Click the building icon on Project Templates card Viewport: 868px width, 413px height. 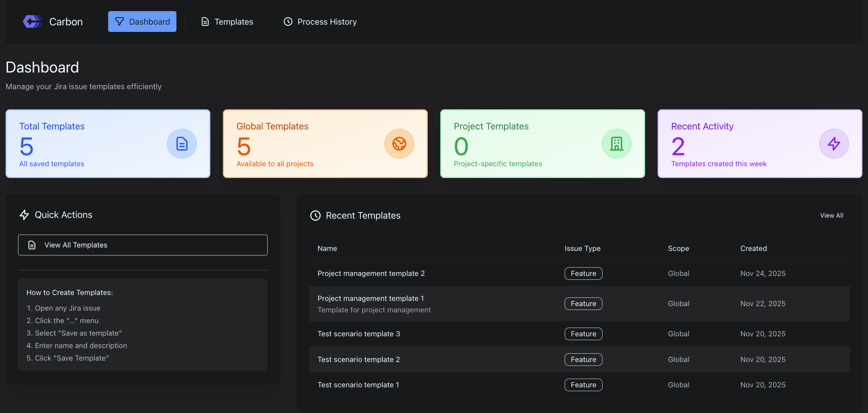click(617, 143)
